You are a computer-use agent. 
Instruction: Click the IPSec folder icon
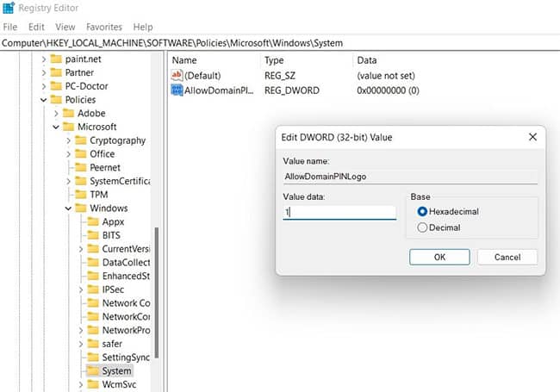pos(93,289)
